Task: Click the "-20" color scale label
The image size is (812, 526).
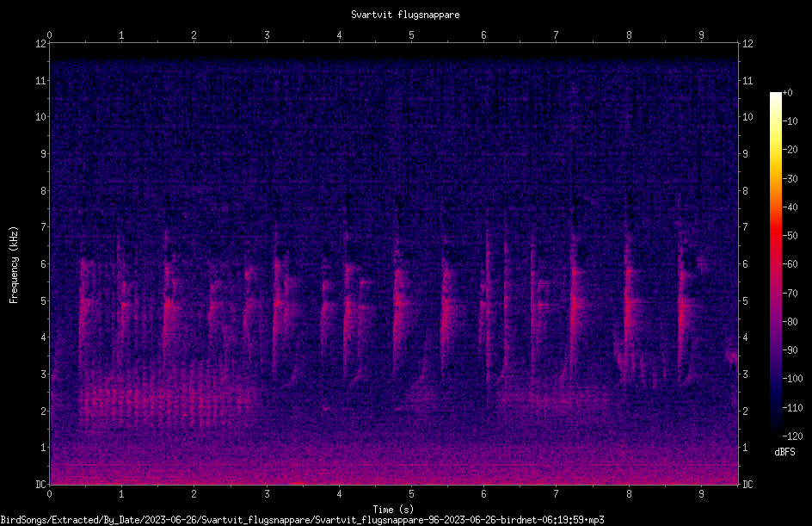Action: pyautogui.click(x=790, y=150)
